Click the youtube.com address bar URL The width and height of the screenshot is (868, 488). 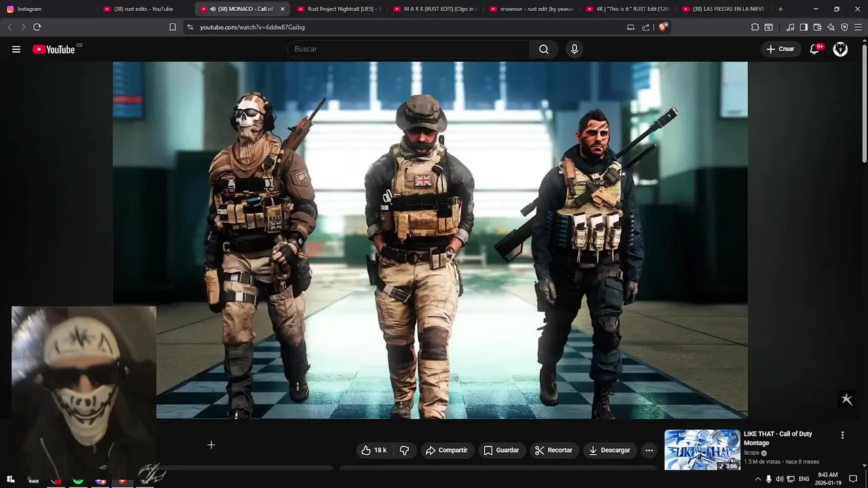pos(252,27)
